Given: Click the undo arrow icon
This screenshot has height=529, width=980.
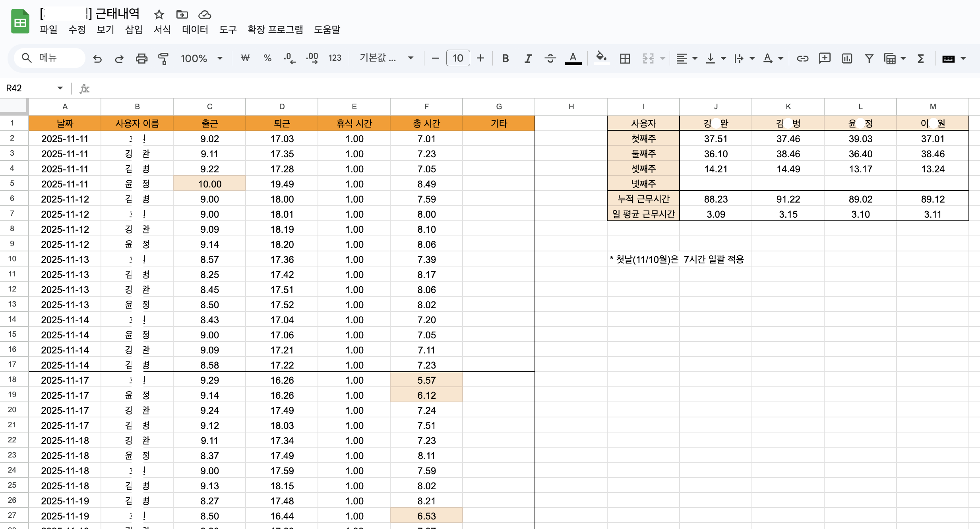Looking at the screenshot, I should point(97,59).
